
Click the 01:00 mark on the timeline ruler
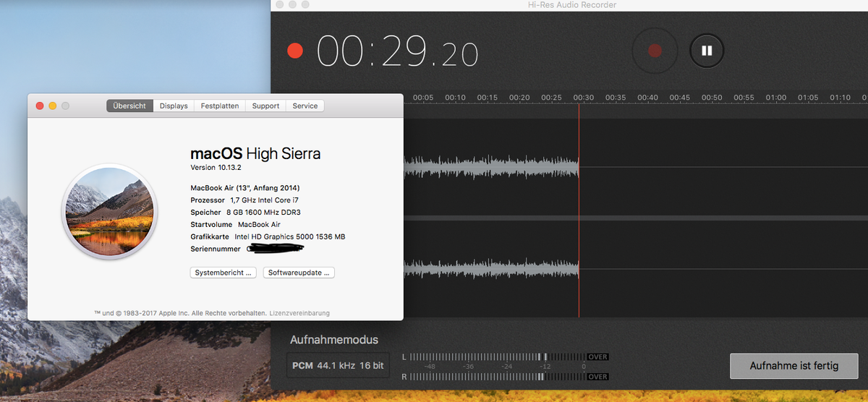coord(776,98)
